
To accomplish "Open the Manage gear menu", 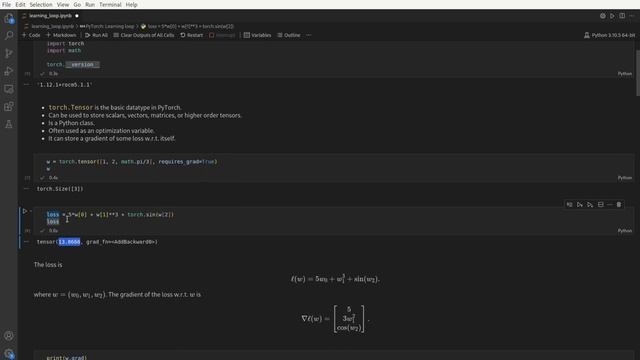I will (x=9, y=353).
